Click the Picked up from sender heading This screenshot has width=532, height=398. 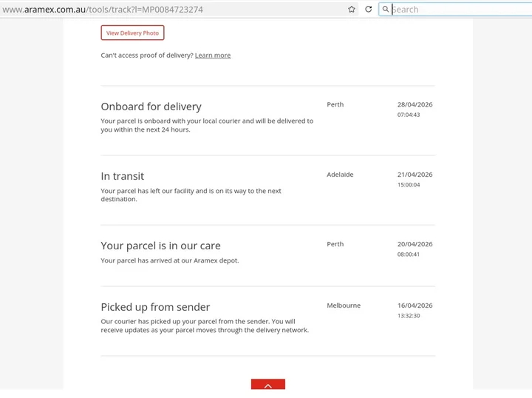click(155, 307)
